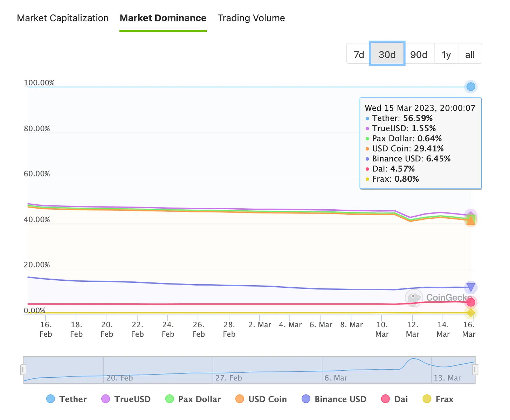Click the '100.00%' y-axis label
Viewport: 510px width, 420px height.
tap(39, 83)
